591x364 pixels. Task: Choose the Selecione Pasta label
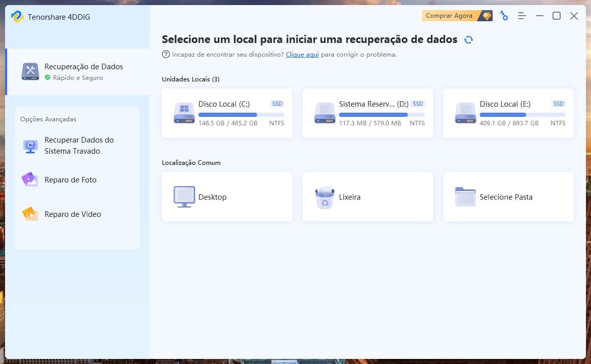coord(506,197)
